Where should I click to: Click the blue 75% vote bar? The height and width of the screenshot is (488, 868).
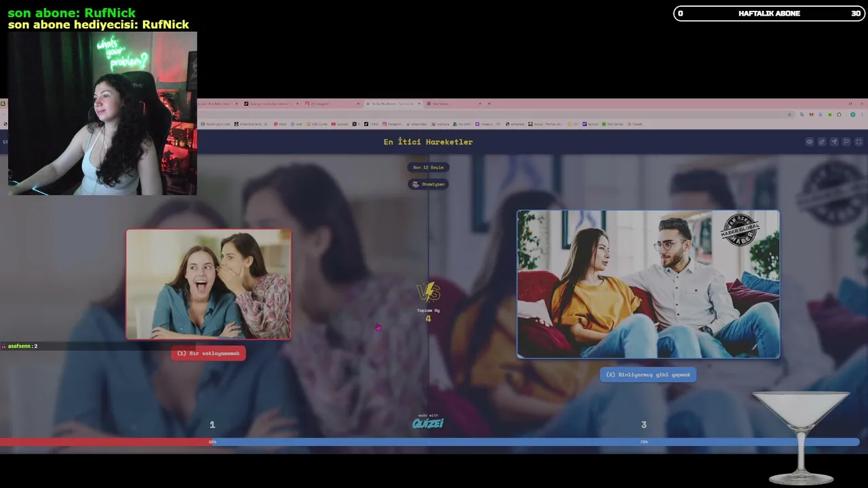click(x=536, y=442)
